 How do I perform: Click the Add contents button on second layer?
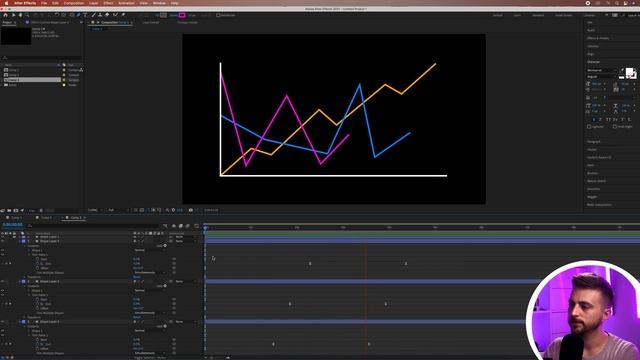click(165, 246)
